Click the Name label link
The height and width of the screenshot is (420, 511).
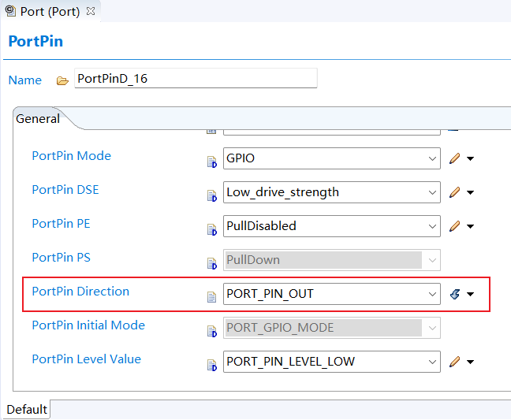25,80
